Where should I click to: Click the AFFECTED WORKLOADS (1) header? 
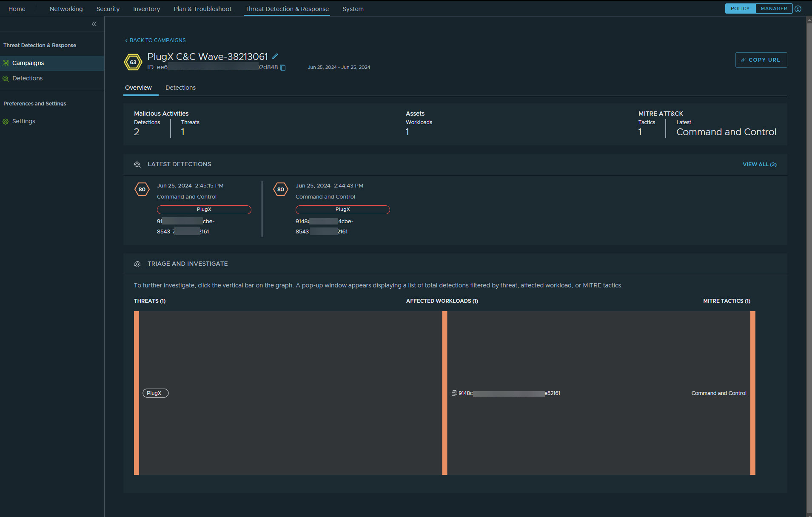tap(442, 301)
